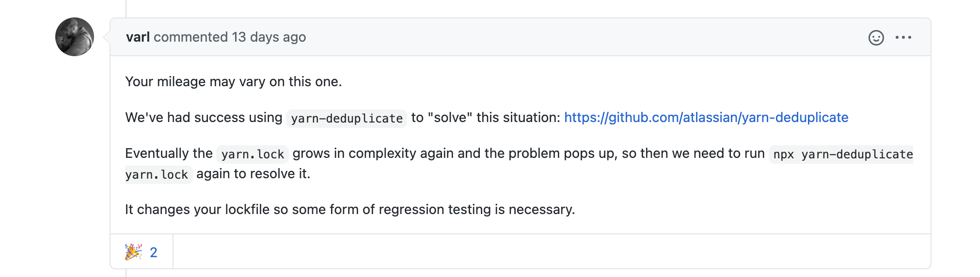Click the "Eventually the" text
The height and width of the screenshot is (277, 980).
point(169,154)
